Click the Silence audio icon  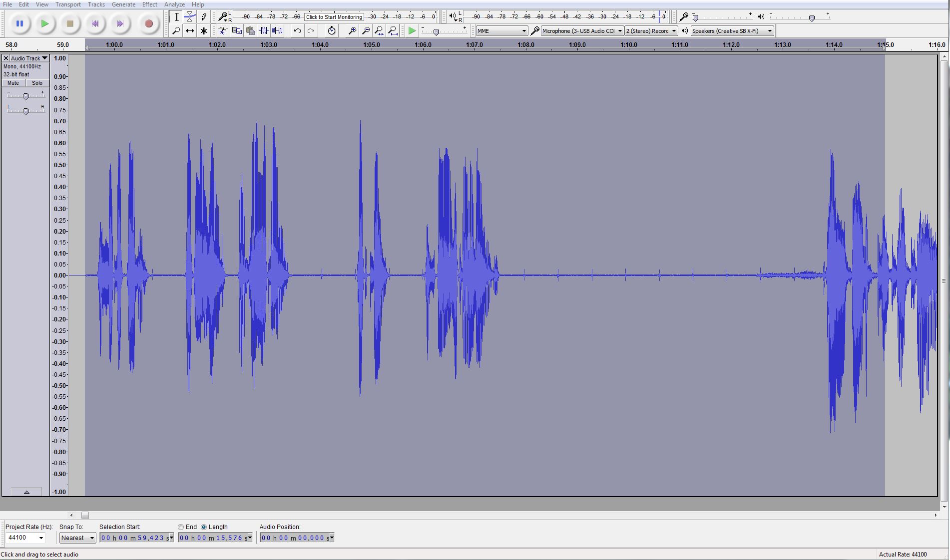click(x=277, y=31)
